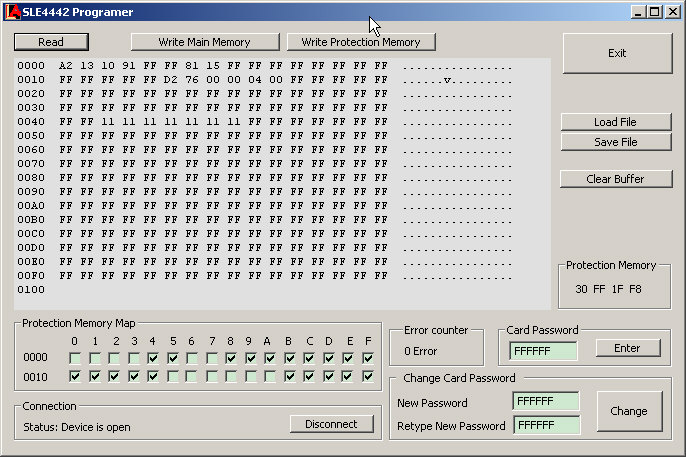This screenshot has width=686, height=457.
Task: Exit the programmer application
Action: click(617, 53)
